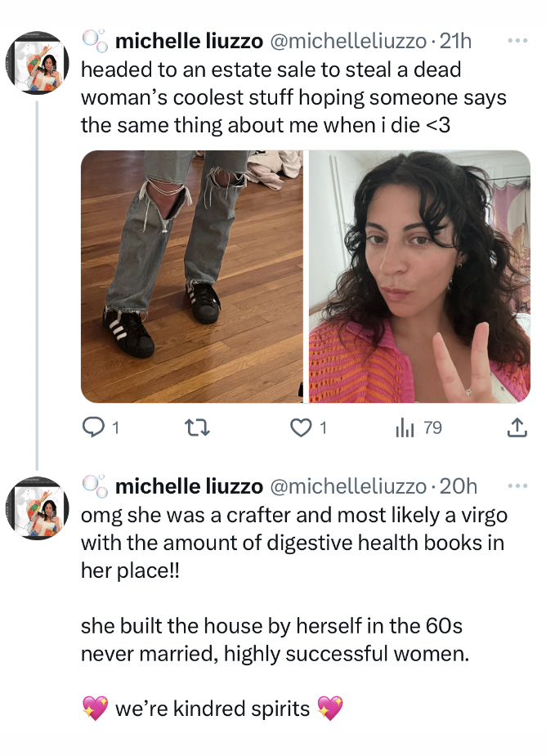This screenshot has height=756, width=546.
Task: Open the ripped jeans photo
Action: pos(192,276)
